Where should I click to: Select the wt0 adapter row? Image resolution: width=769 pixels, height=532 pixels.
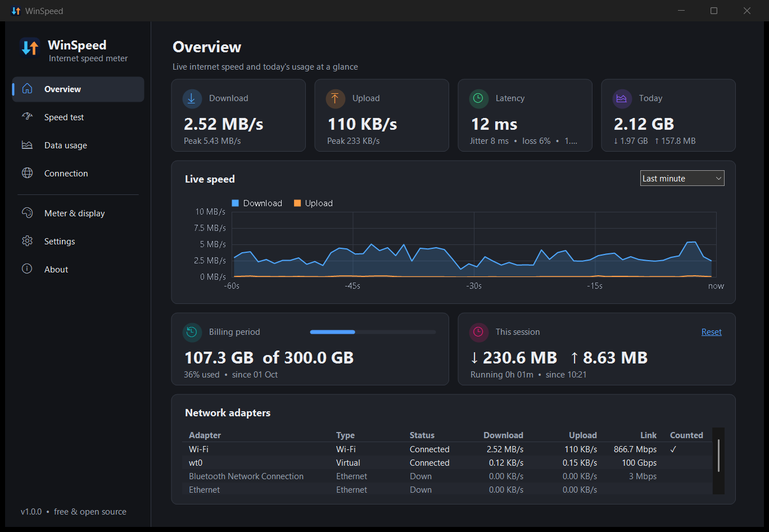448,463
